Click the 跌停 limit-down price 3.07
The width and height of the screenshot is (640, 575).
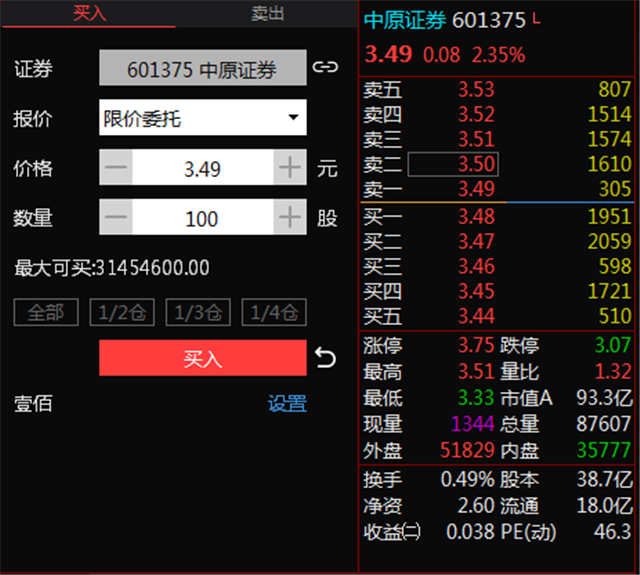[x=613, y=345]
